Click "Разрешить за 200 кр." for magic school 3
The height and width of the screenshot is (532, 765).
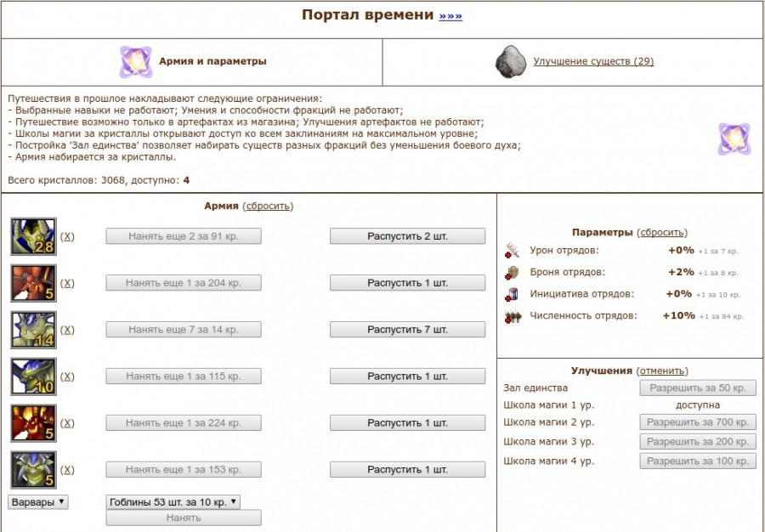point(698,442)
